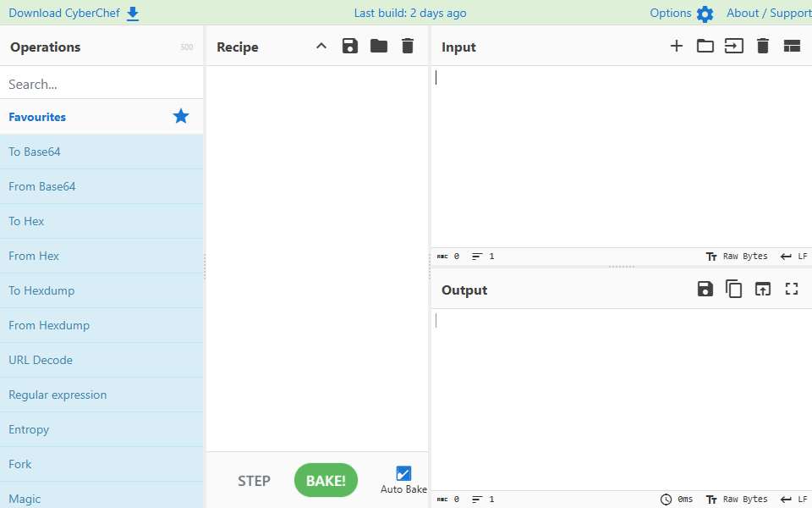The image size is (812, 508).
Task: Open the About / Support link
Action: [x=769, y=13]
